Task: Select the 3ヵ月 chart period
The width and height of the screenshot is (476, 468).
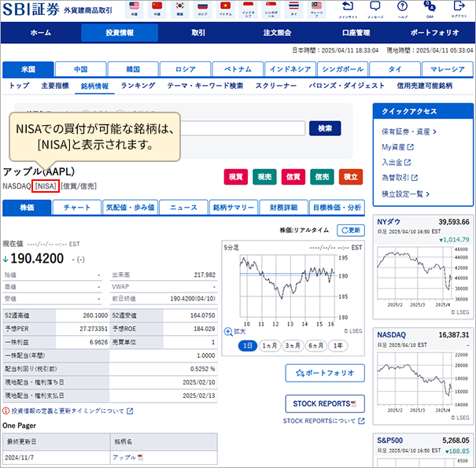Action: (293, 345)
